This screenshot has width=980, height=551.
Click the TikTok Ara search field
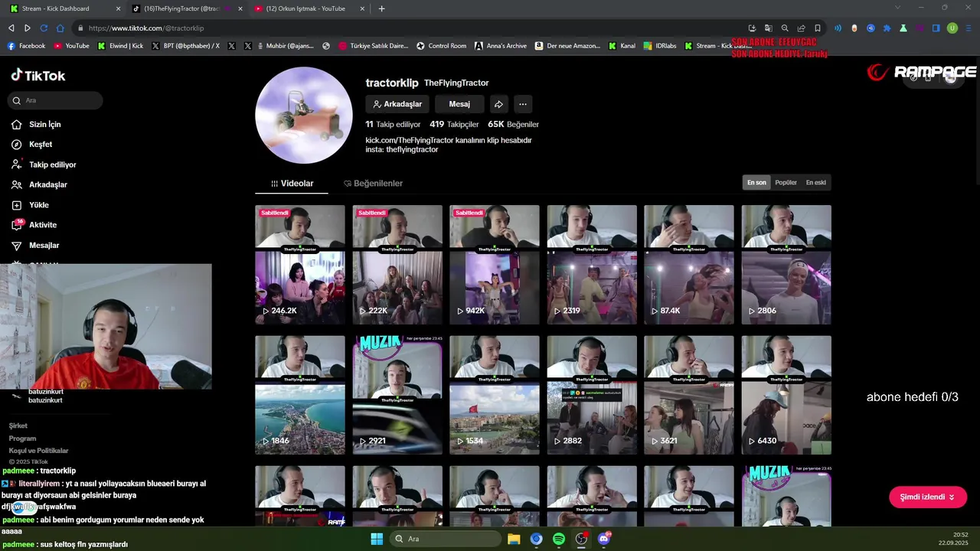point(55,100)
